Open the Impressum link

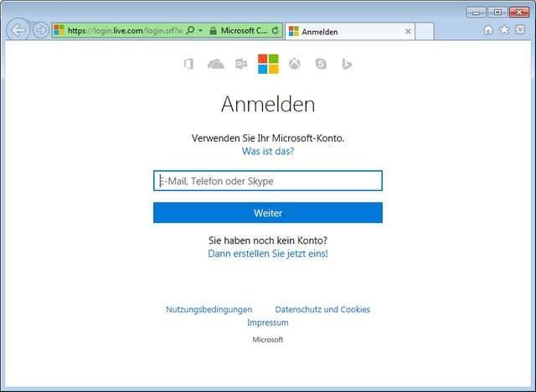268,322
